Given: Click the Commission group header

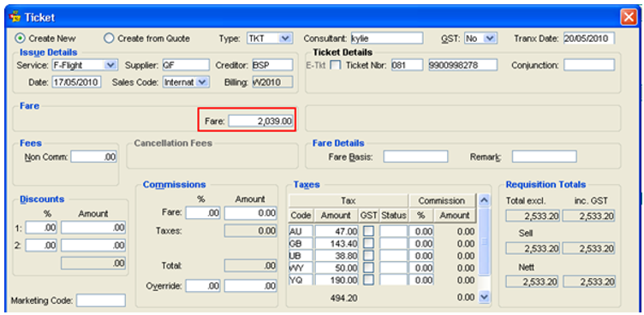Looking at the screenshot, I should pyautogui.click(x=442, y=201).
